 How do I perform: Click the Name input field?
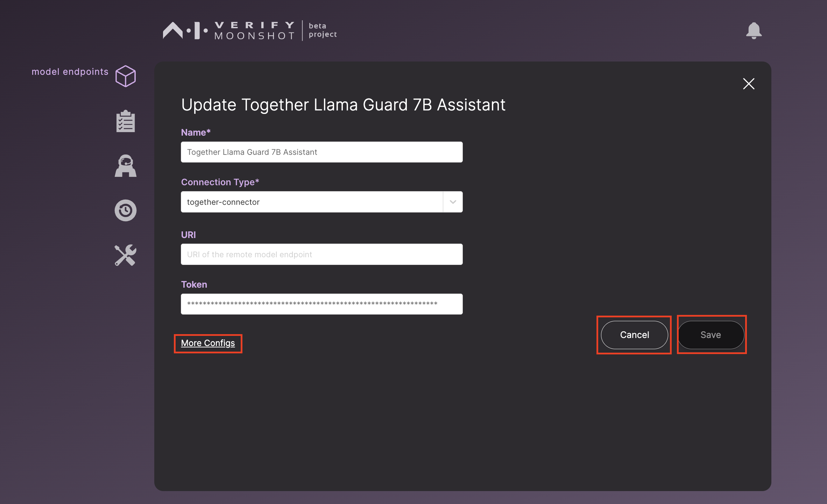(322, 152)
